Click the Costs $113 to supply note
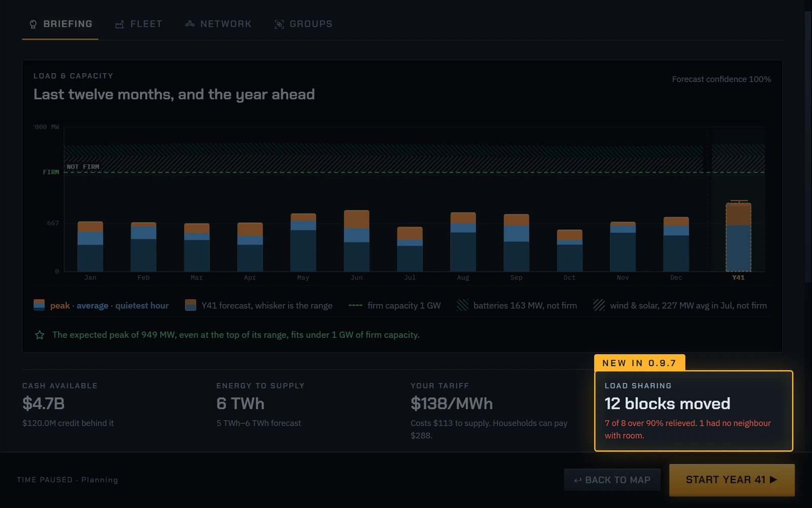Image resolution: width=812 pixels, height=508 pixels. pyautogui.click(x=489, y=429)
